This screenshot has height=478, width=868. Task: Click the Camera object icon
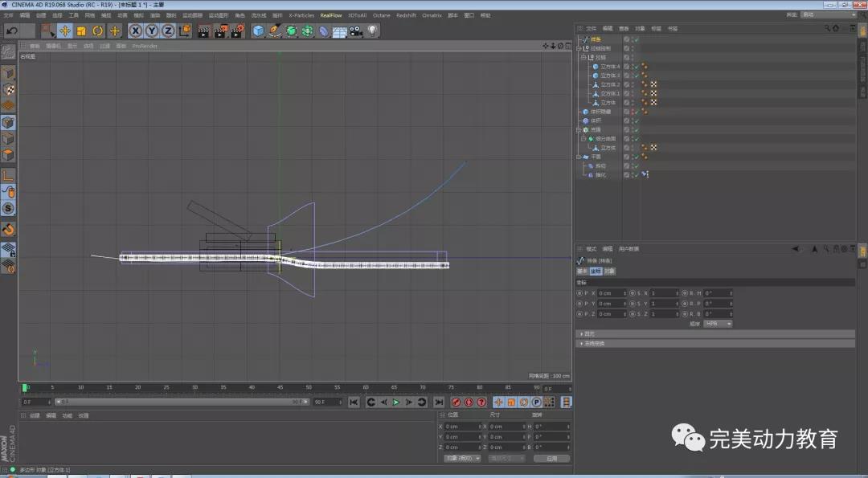click(355, 31)
